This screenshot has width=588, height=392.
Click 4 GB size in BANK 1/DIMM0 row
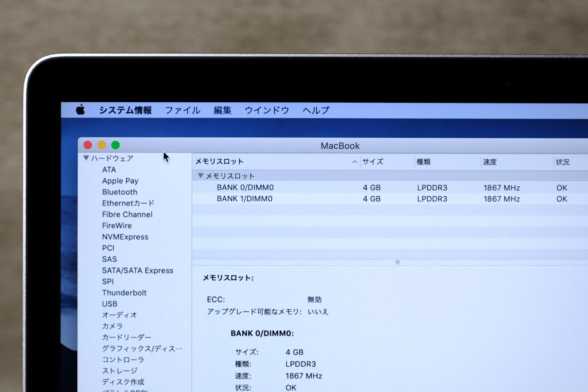[x=372, y=199]
